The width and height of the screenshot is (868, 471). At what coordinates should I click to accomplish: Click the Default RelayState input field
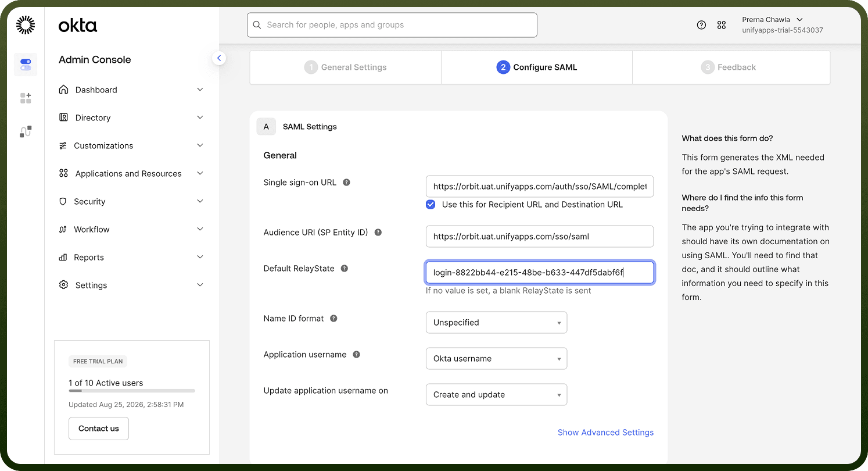coord(540,272)
